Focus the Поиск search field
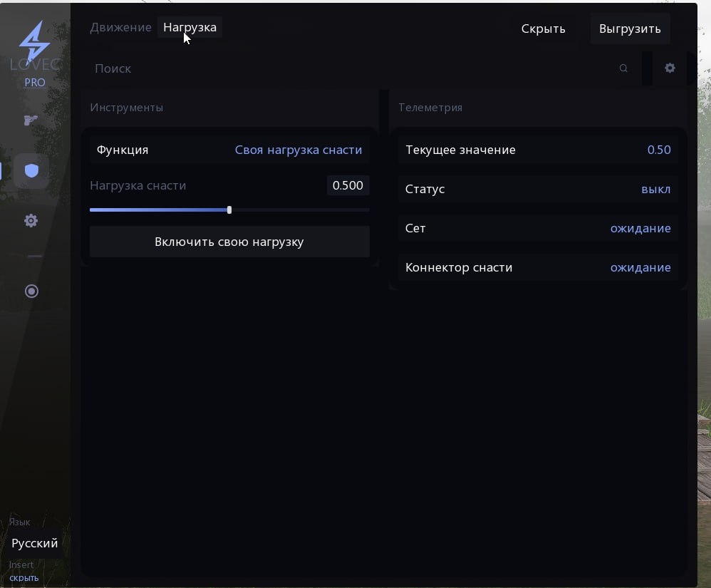 point(349,68)
